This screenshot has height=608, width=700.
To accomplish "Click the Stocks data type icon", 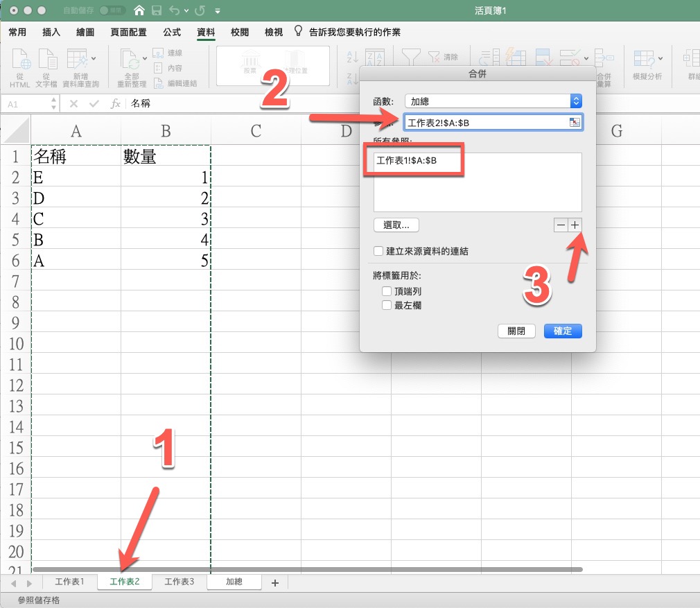I will [250, 60].
